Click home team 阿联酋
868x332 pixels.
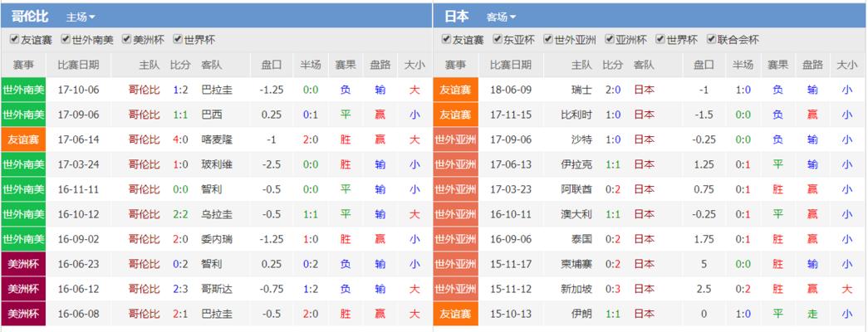[576, 189]
